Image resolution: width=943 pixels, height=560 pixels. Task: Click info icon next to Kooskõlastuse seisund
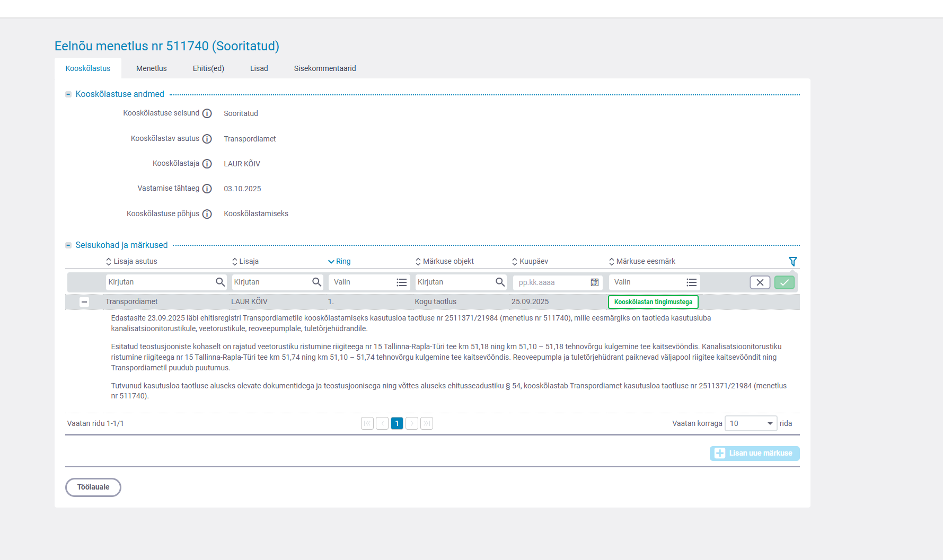(207, 113)
